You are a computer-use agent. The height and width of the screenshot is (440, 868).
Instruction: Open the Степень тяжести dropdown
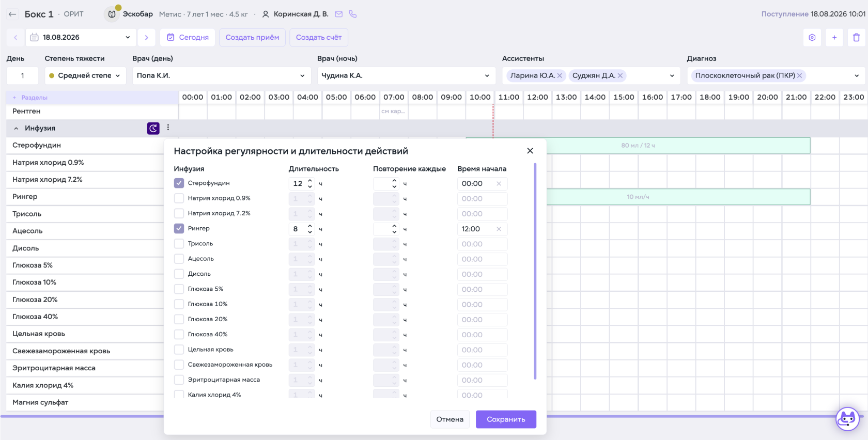tap(85, 75)
